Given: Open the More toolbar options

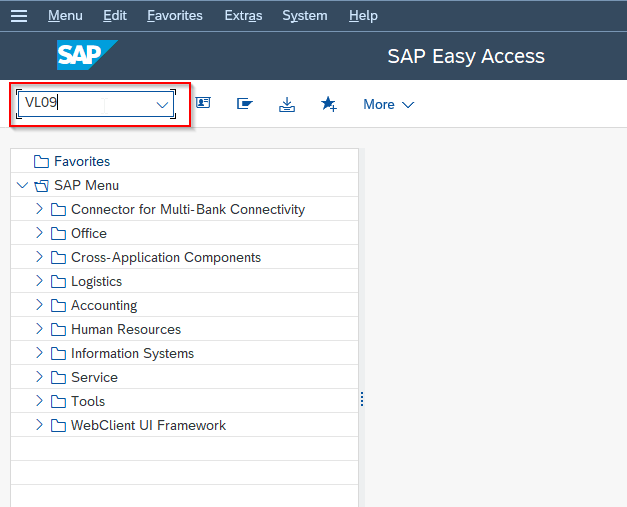Looking at the screenshot, I should [388, 104].
